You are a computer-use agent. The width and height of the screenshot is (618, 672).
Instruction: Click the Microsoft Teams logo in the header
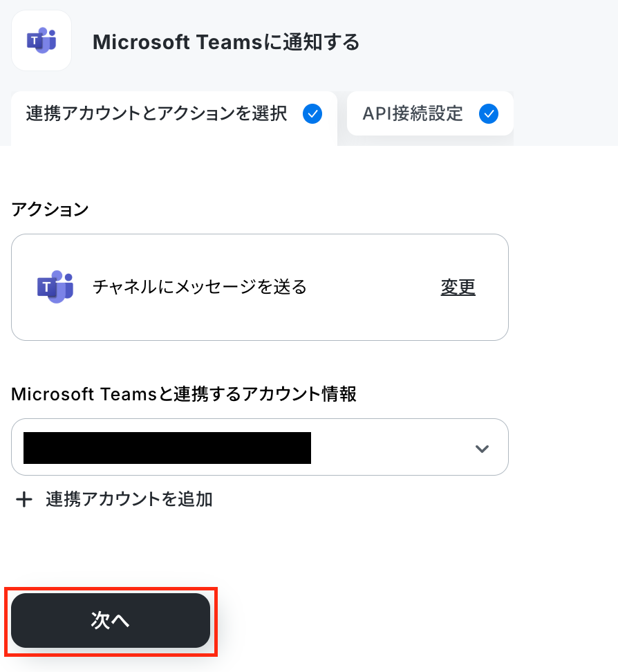(41, 41)
